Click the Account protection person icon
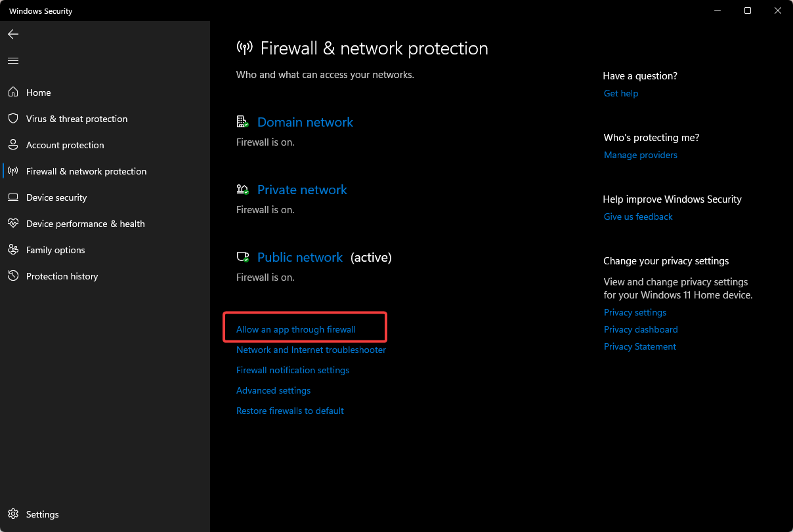 (13, 145)
